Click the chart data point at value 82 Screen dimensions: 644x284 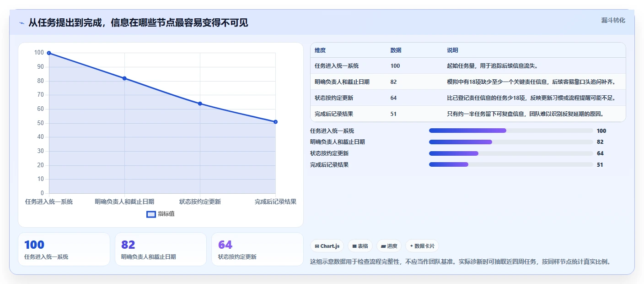click(124, 78)
